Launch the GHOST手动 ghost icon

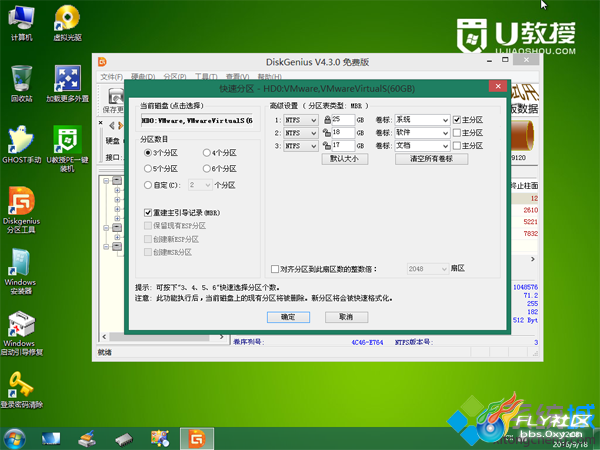[21, 145]
